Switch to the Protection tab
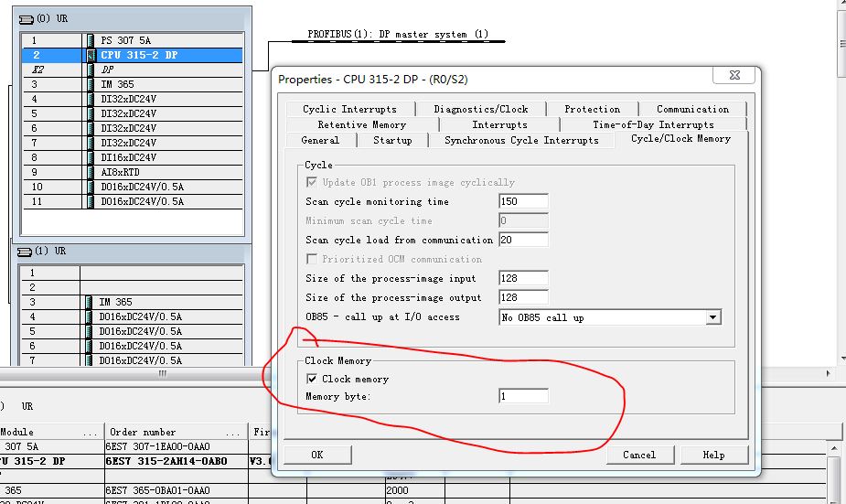 592,109
